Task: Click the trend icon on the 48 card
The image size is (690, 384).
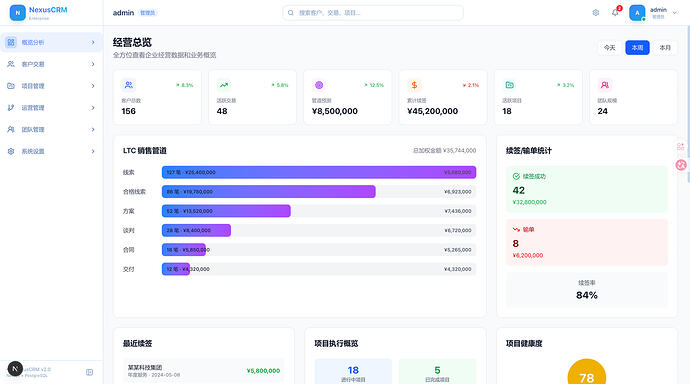Action: pos(224,85)
